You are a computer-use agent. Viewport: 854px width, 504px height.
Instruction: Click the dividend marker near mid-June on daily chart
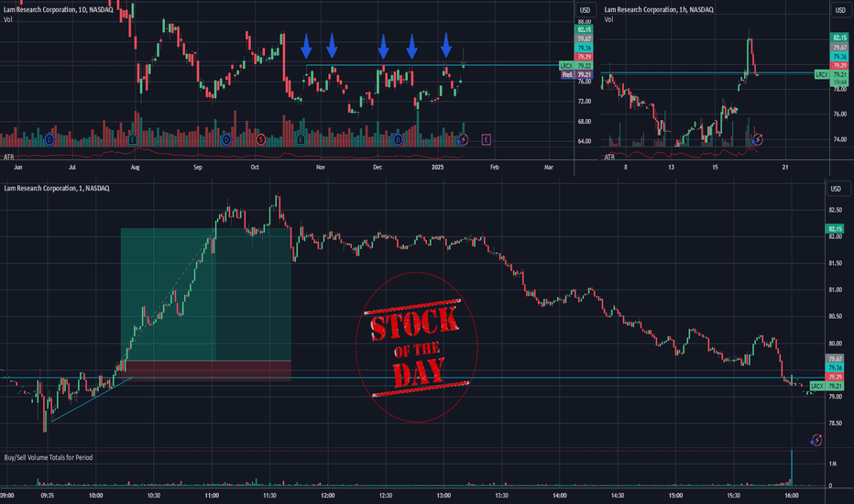coord(49,140)
